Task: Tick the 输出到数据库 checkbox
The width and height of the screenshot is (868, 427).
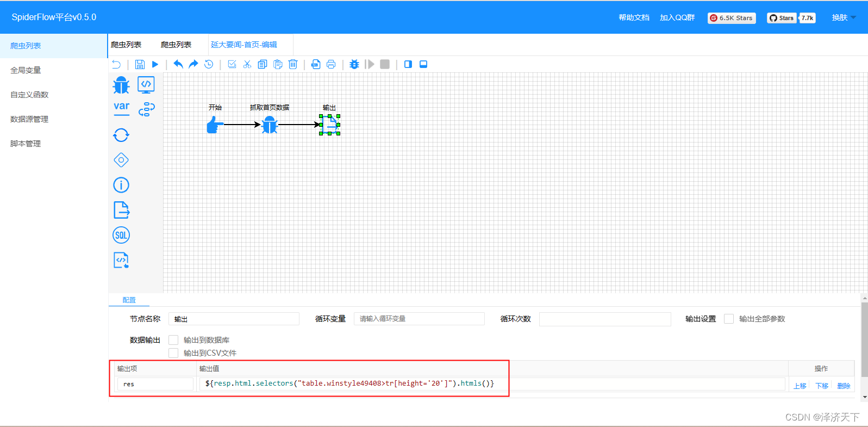Action: tap(173, 340)
